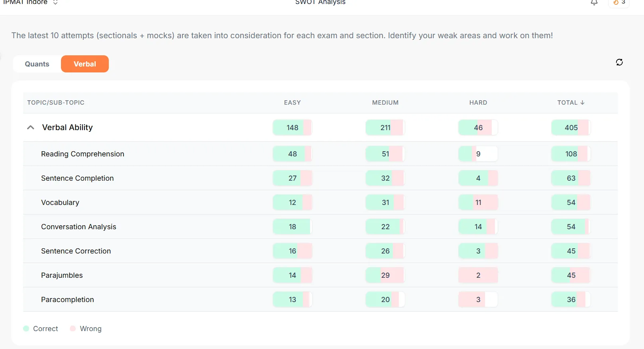Click the Wrong legend pink dot
The image size is (644, 349).
(73, 329)
